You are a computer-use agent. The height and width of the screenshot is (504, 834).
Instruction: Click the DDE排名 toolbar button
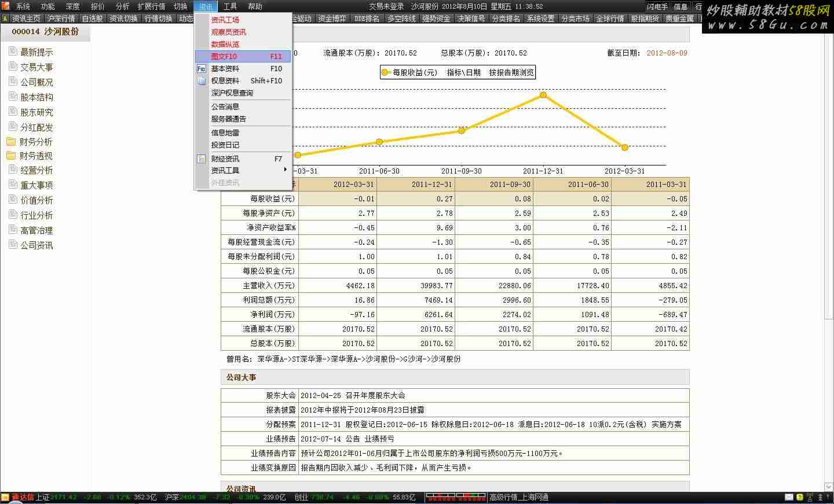[367, 19]
